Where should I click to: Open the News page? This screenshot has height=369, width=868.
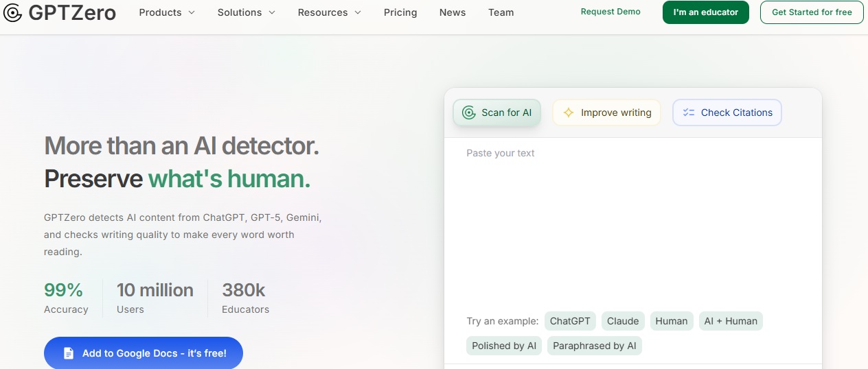[x=453, y=12]
